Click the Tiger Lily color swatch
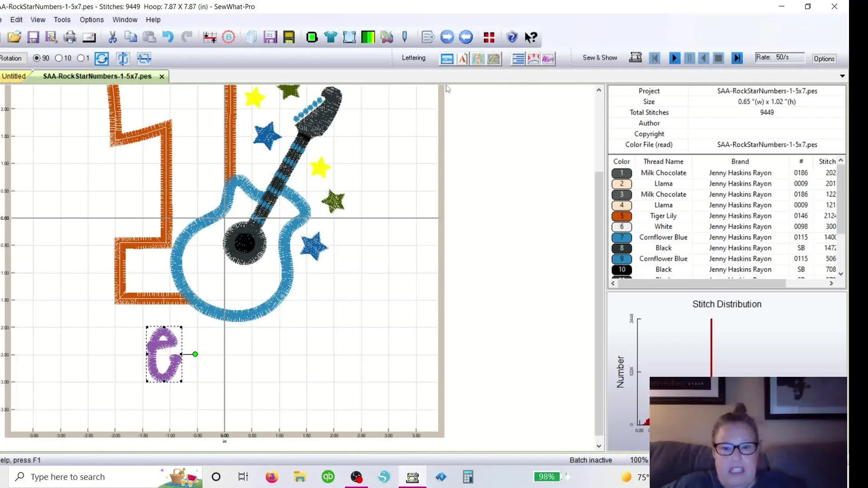 [621, 216]
